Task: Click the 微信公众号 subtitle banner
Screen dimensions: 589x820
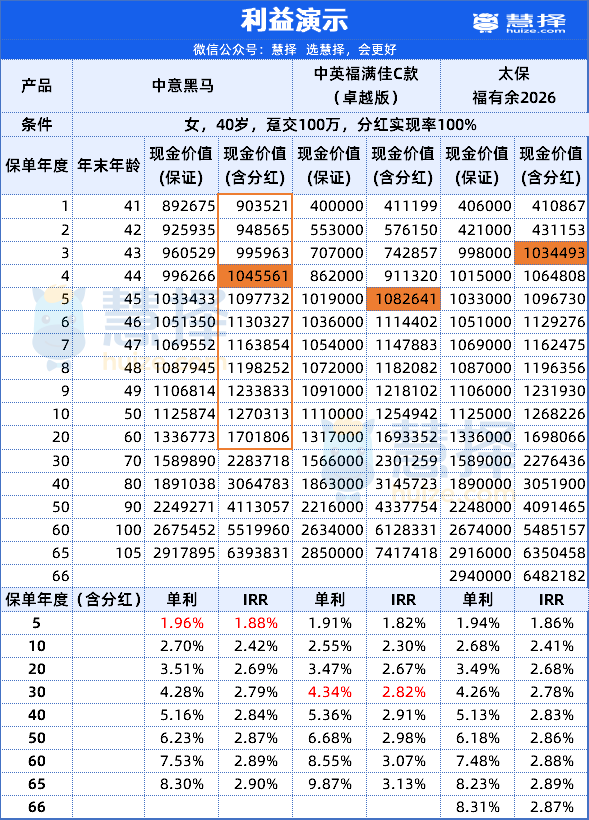Action: [294, 50]
